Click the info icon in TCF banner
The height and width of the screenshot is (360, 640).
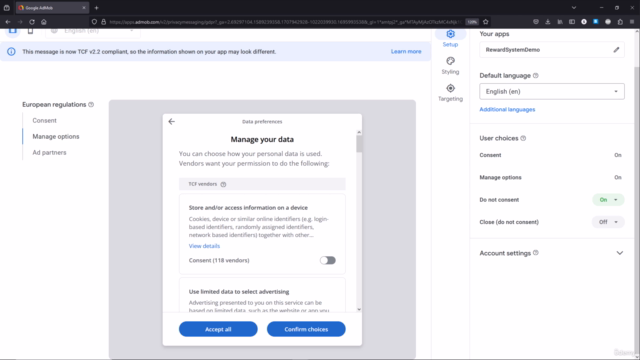[11, 52]
